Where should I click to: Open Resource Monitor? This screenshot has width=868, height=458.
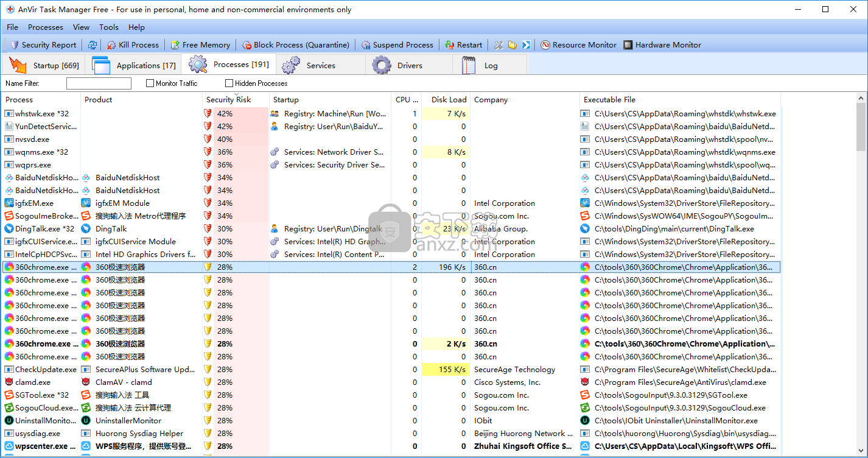579,44
